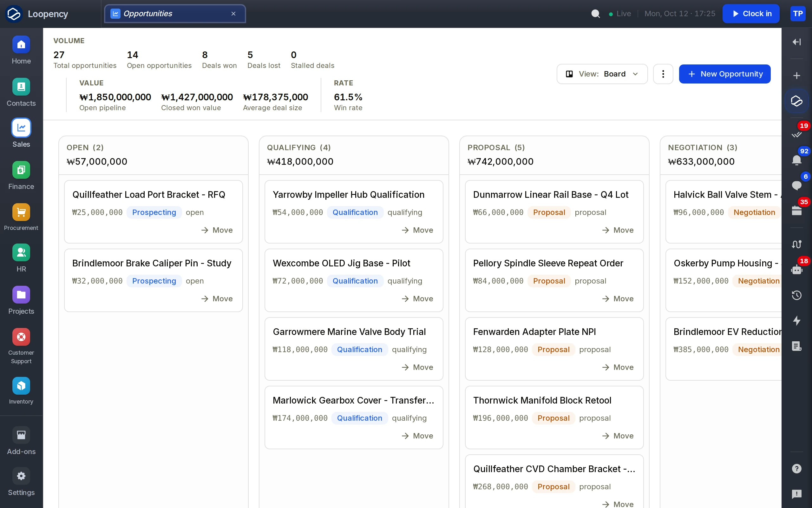Open the help question mark icon

click(796, 469)
